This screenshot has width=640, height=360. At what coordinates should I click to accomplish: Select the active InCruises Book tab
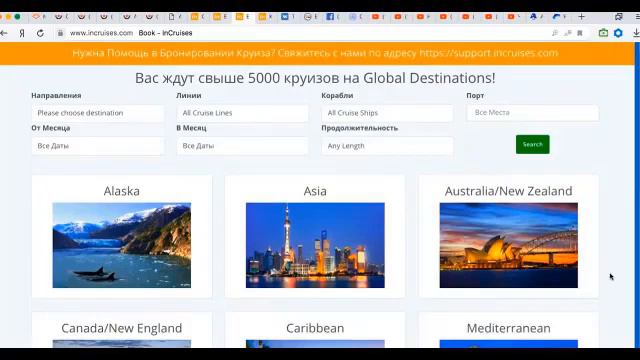tap(243, 17)
